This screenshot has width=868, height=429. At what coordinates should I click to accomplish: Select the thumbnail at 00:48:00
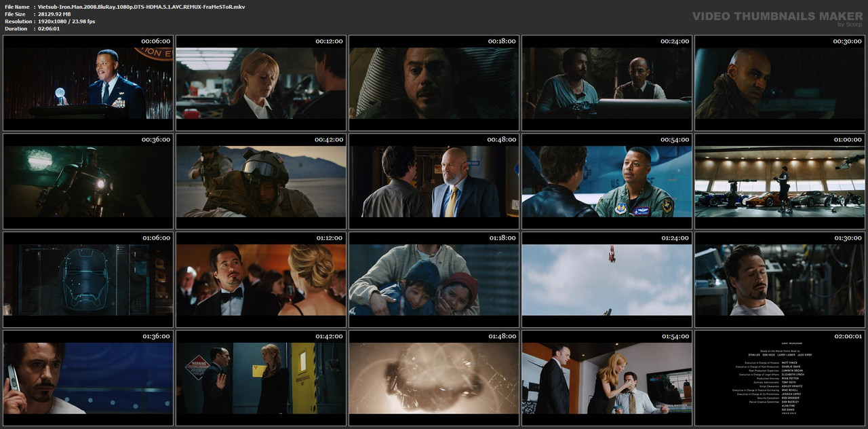click(434, 181)
